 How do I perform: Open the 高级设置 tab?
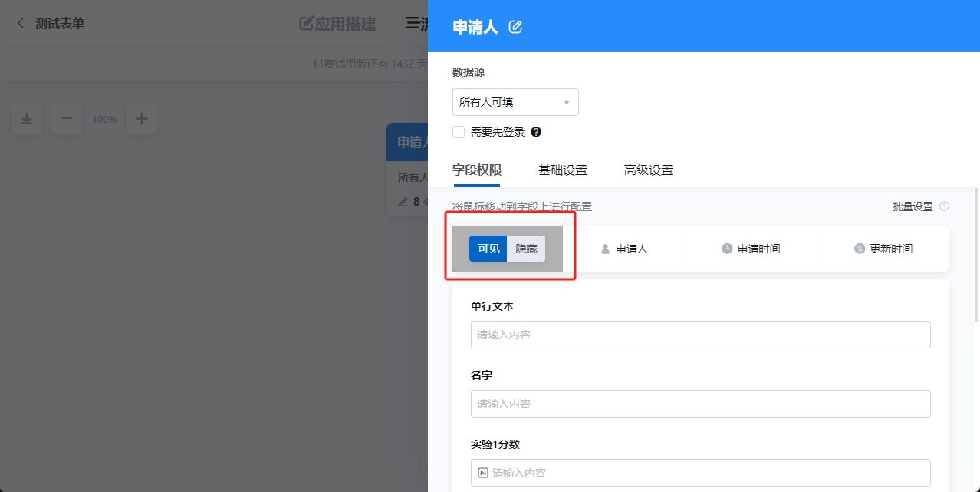(648, 170)
